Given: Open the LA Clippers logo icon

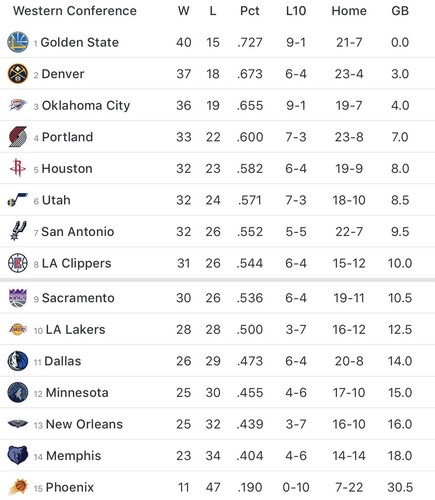Looking at the screenshot, I should (18, 263).
